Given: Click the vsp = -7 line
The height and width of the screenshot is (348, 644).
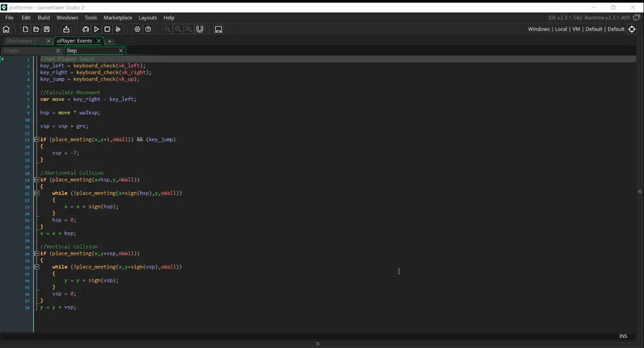Looking at the screenshot, I should click(66, 153).
